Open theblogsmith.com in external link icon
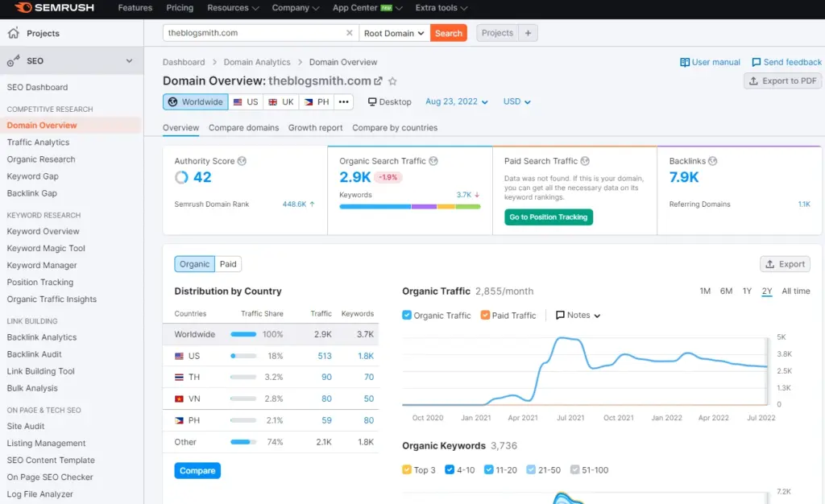This screenshot has width=825, height=504. tap(378, 81)
